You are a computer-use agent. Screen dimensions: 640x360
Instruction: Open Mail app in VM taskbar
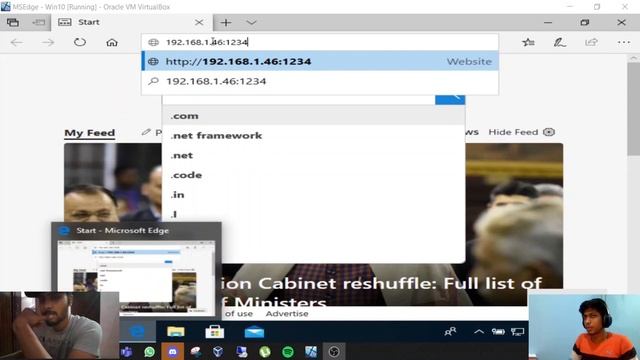click(x=254, y=332)
